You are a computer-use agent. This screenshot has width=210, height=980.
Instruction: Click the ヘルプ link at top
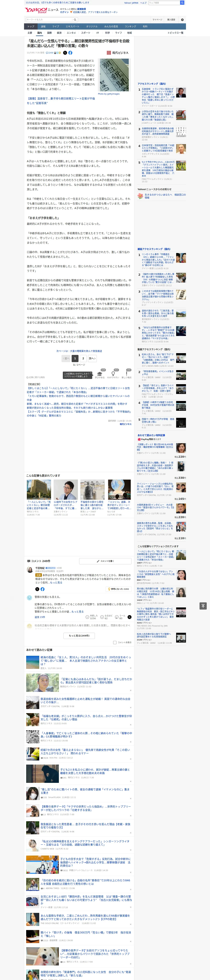(143, 3)
